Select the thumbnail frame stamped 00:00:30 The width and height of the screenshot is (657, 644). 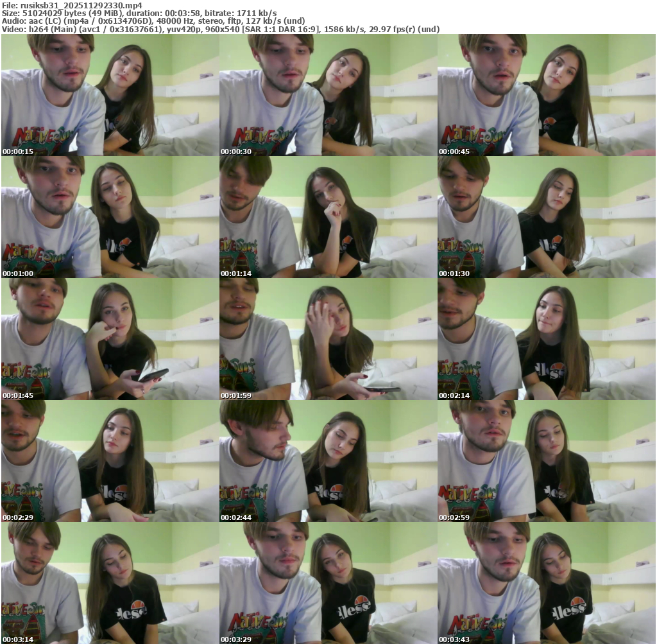(328, 95)
